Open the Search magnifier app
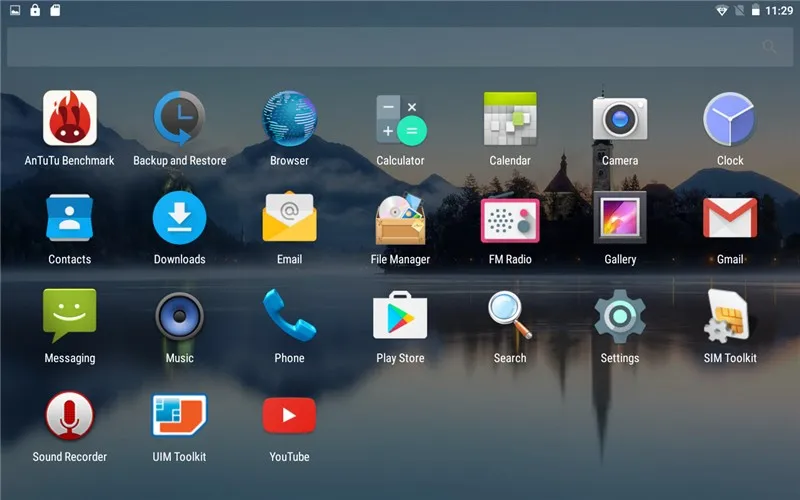Image resolution: width=800 pixels, height=500 pixels. [510, 315]
